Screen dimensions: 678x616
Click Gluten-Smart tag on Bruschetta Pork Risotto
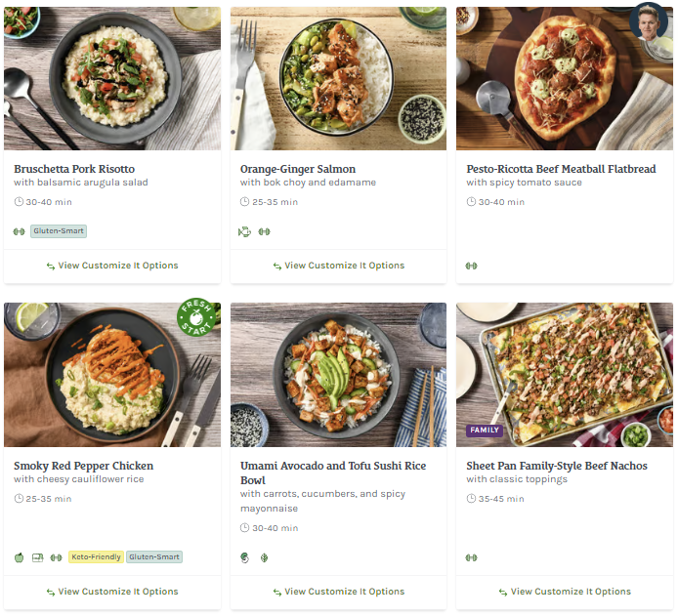[x=59, y=231]
